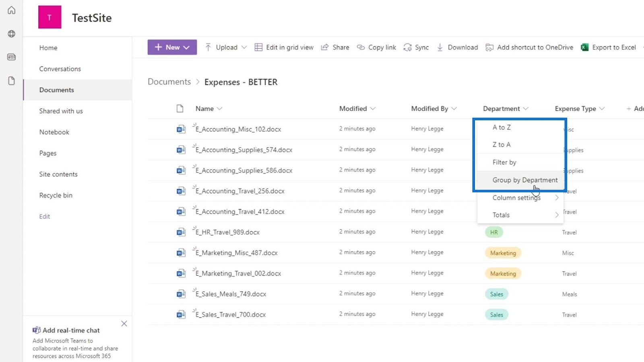Expand the Column settings submenu
This screenshot has width=644, height=362.
(x=520, y=197)
